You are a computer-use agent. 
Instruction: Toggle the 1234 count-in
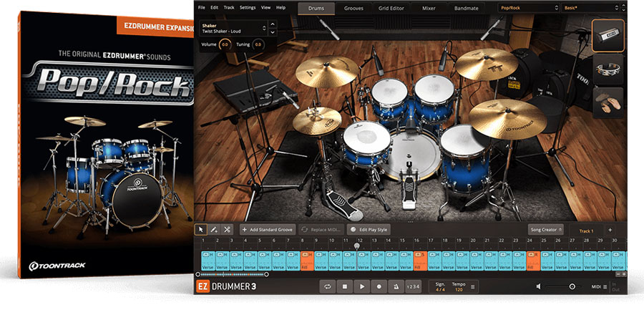point(413,286)
